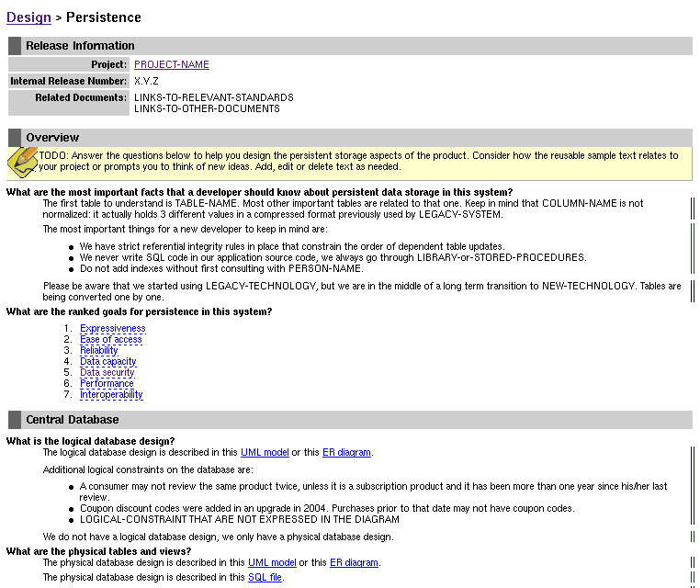Open the PROJECT-NAME link
The height and width of the screenshot is (588, 700).
tap(172, 64)
